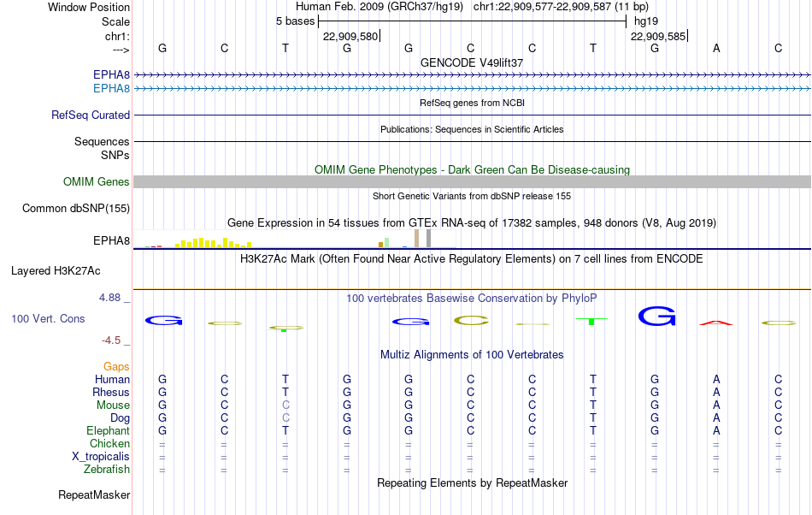
Task: Click the RefSeq genes from NCBI title
Action: (473, 104)
